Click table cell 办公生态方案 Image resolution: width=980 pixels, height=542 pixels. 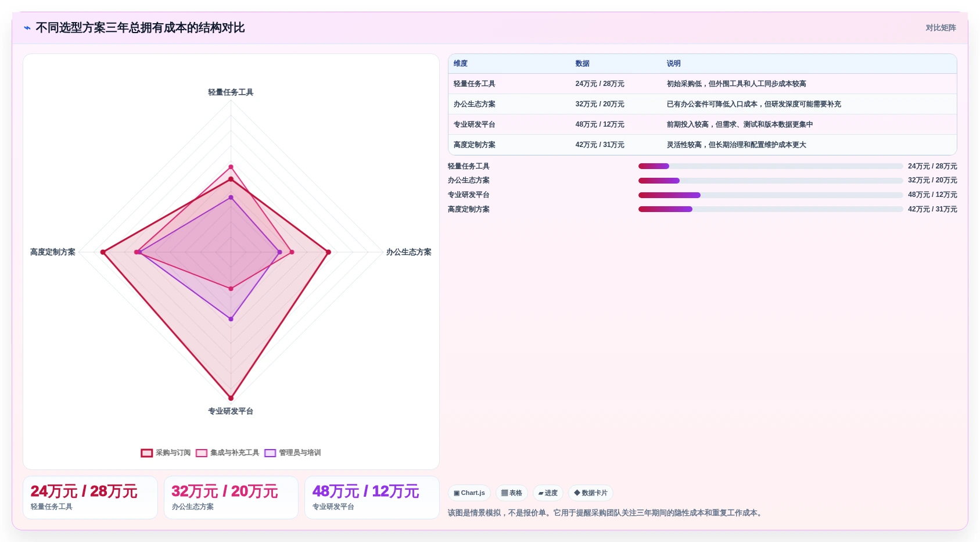pos(475,104)
